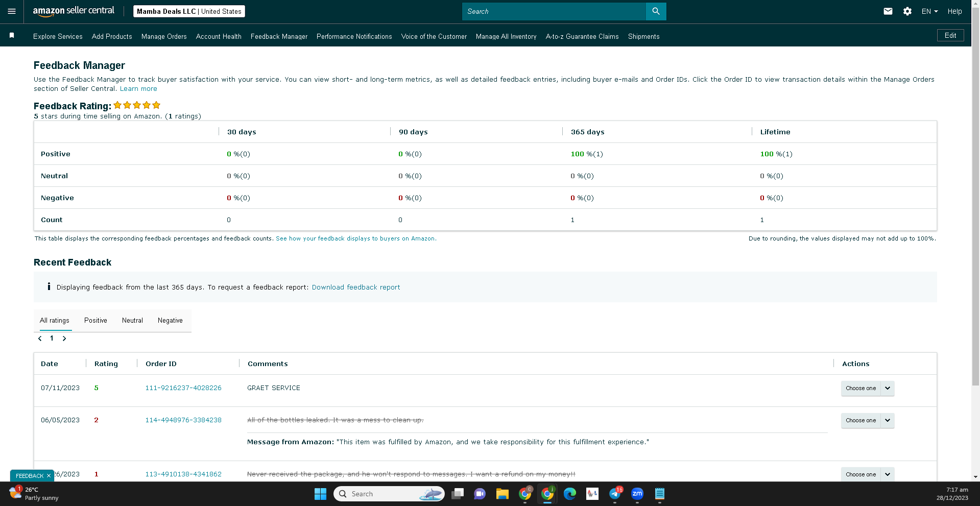Open Choose one dropdown for order 113-4910138-4341862
This screenshot has height=506, width=980.
click(x=867, y=474)
